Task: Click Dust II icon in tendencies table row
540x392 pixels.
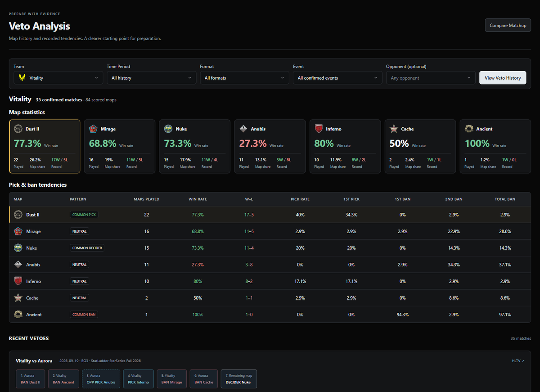Action: click(18, 215)
